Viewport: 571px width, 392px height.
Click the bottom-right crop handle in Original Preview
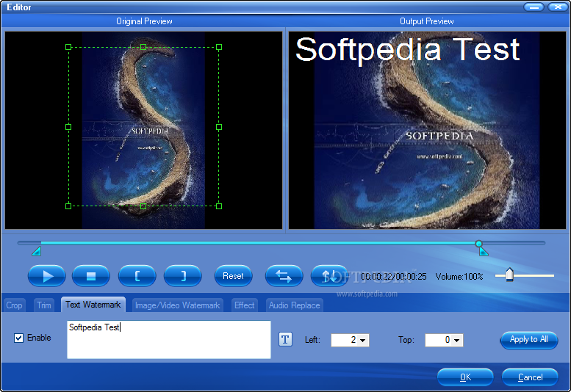(219, 206)
